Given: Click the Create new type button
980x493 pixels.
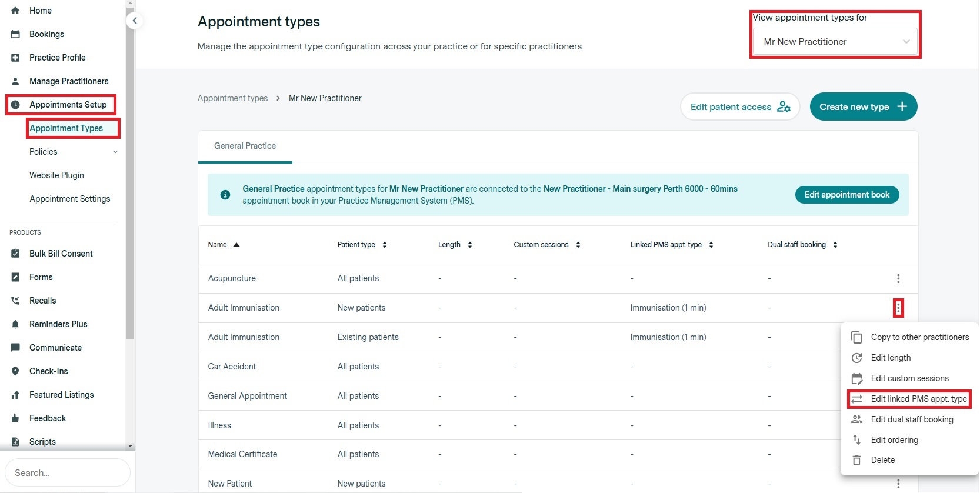Looking at the screenshot, I should [863, 106].
